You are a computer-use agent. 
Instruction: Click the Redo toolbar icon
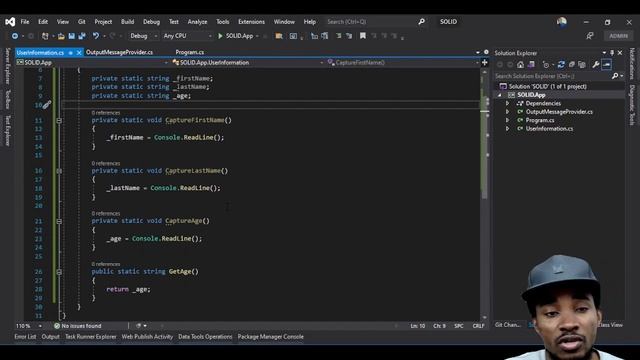[x=113, y=36]
